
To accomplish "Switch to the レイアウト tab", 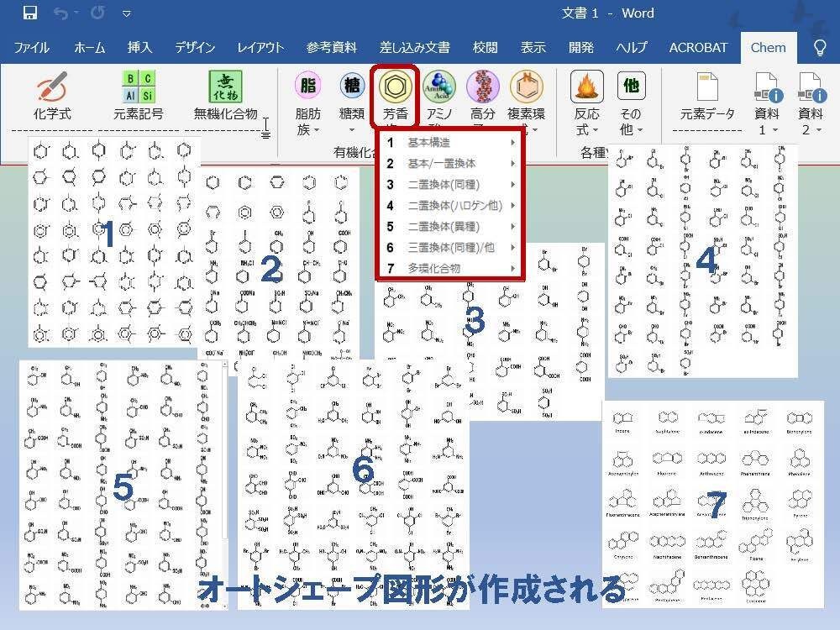I will pyautogui.click(x=260, y=47).
